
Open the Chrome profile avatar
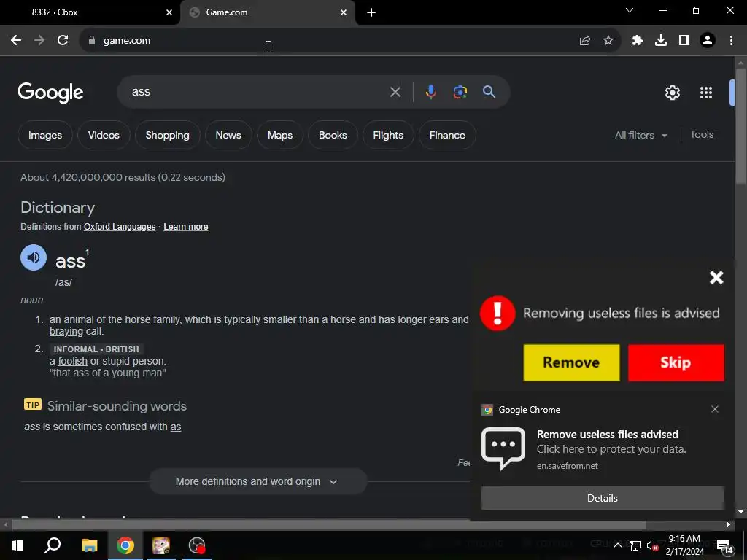click(x=708, y=41)
